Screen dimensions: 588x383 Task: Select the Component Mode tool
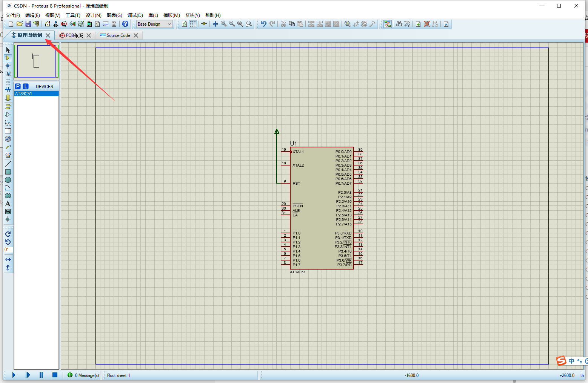pos(8,58)
